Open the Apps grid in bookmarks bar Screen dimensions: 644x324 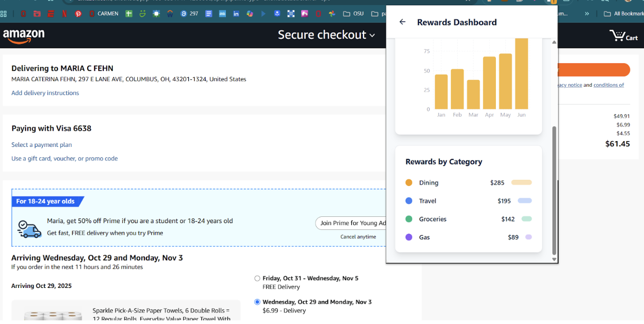pos(4,14)
